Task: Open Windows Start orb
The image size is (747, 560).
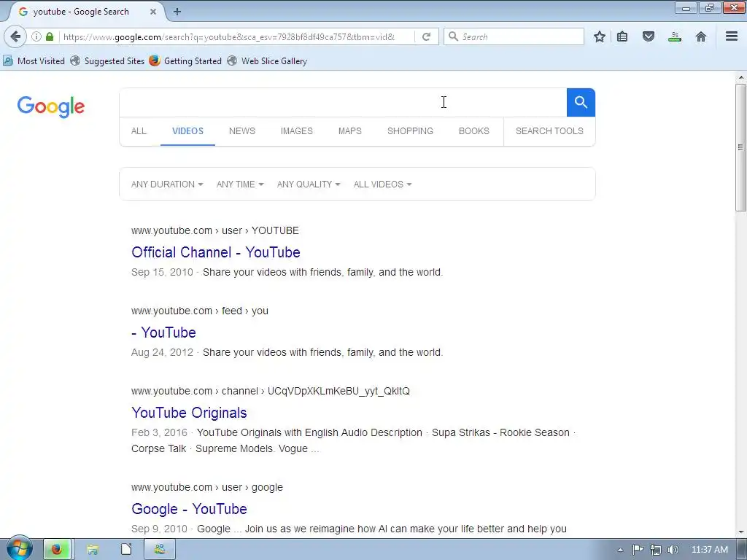Action: tap(19, 549)
